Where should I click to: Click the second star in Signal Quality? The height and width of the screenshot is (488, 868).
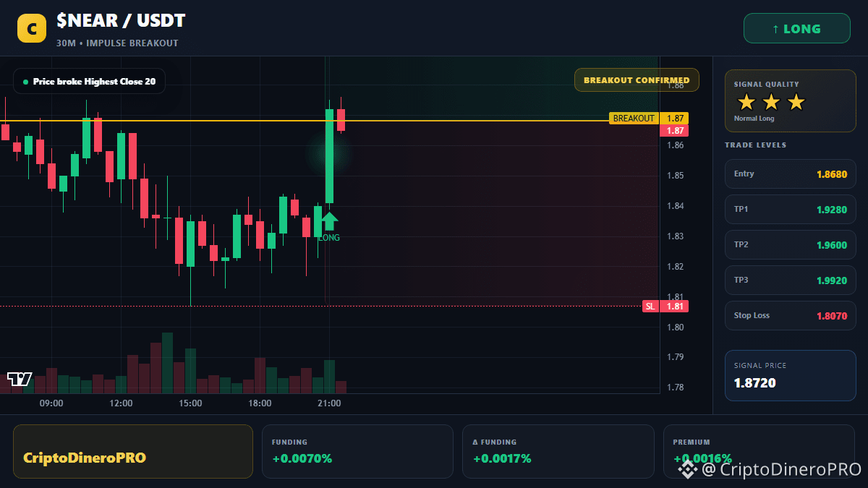pyautogui.click(x=771, y=102)
